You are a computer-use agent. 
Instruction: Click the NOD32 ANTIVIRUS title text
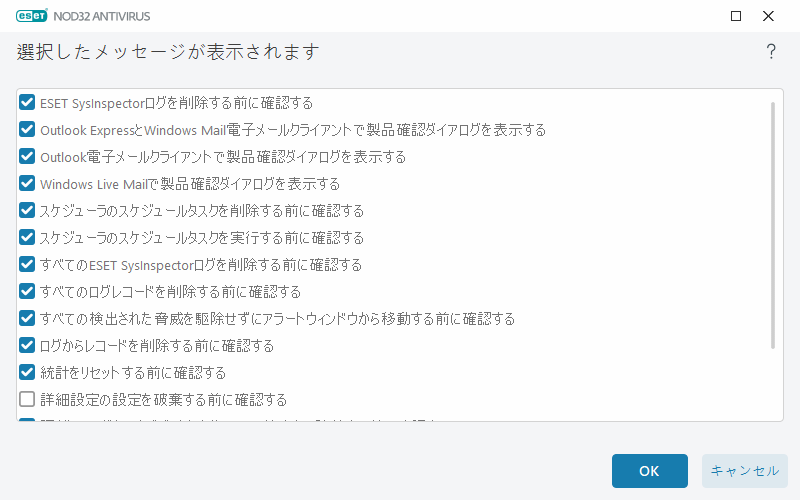click(x=102, y=16)
